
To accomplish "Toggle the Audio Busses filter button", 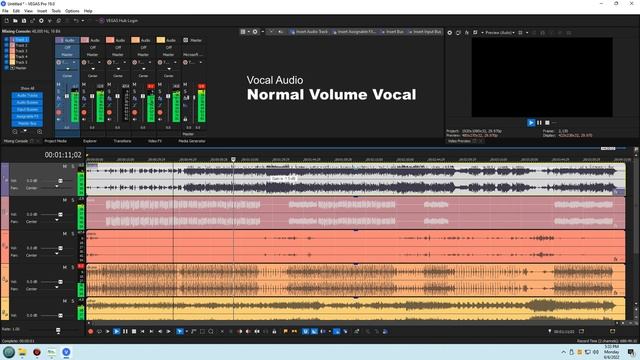I will [27, 102].
